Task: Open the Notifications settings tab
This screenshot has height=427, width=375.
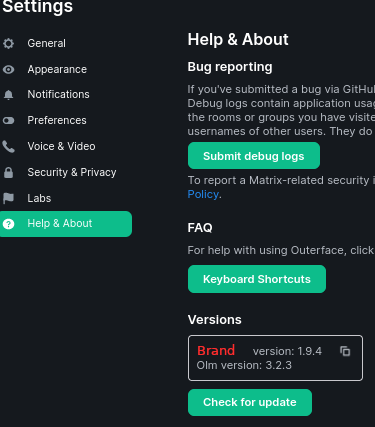Action: [x=66, y=94]
